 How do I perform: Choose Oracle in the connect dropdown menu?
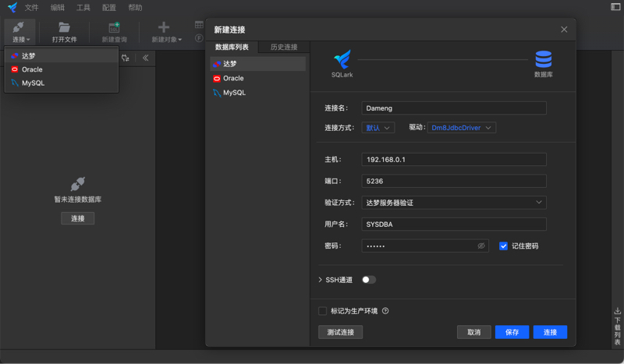[62, 69]
